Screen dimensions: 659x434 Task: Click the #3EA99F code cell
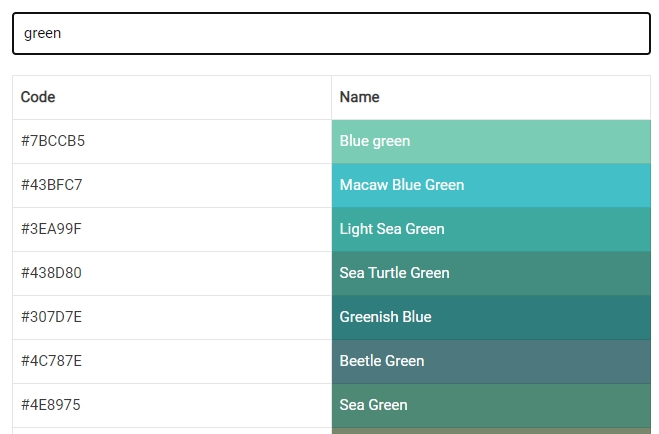pos(171,229)
